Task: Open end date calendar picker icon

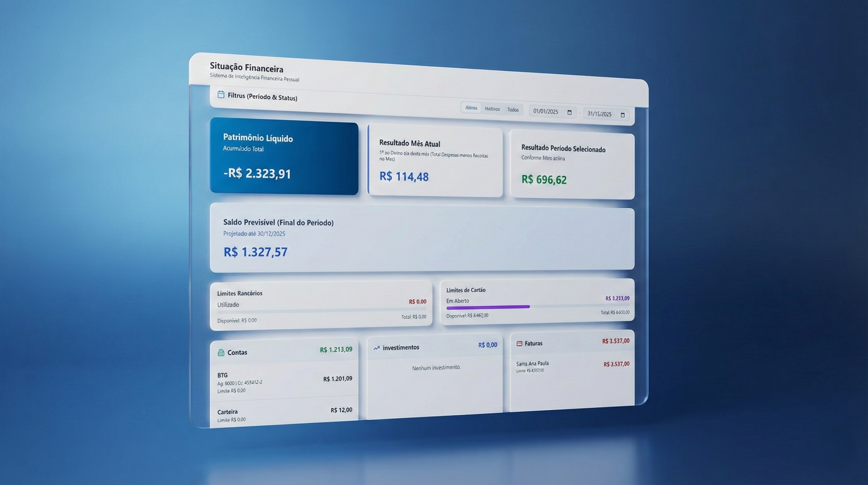Action: [623, 115]
